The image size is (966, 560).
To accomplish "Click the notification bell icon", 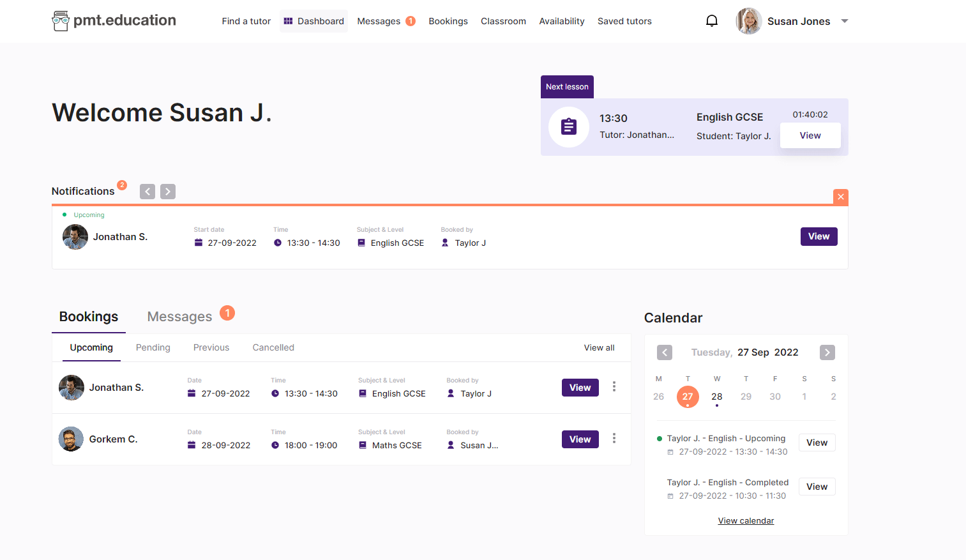I will point(711,21).
